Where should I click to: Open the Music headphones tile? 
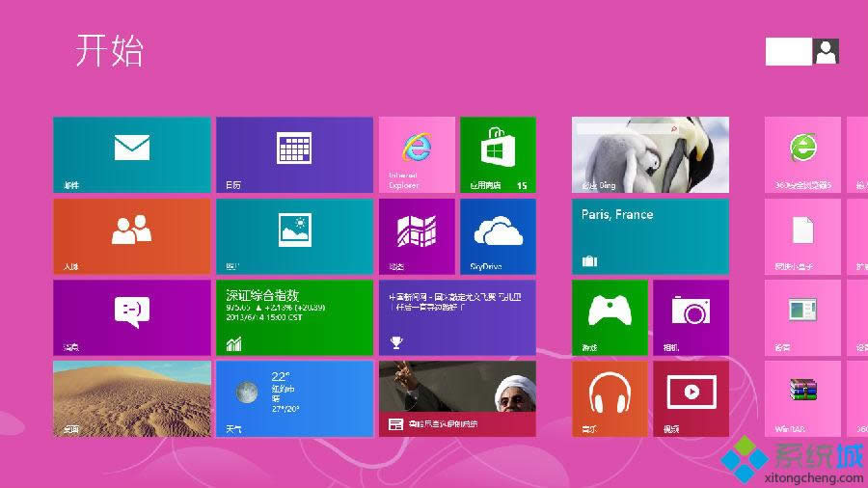610,398
